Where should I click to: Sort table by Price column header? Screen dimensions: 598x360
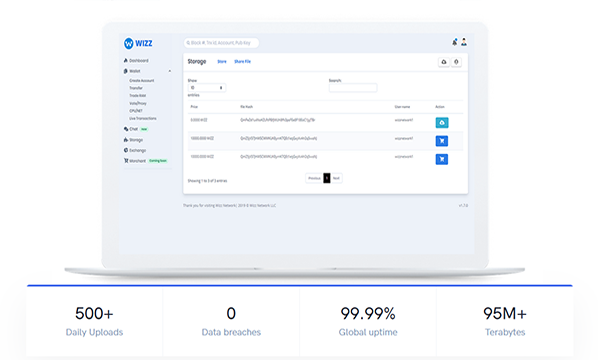(x=194, y=107)
